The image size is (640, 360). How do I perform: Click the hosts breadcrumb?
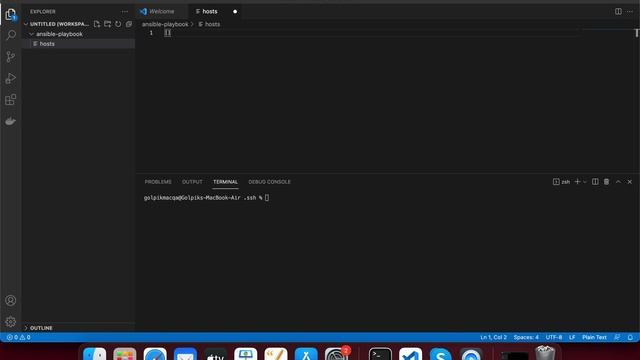coord(209,24)
